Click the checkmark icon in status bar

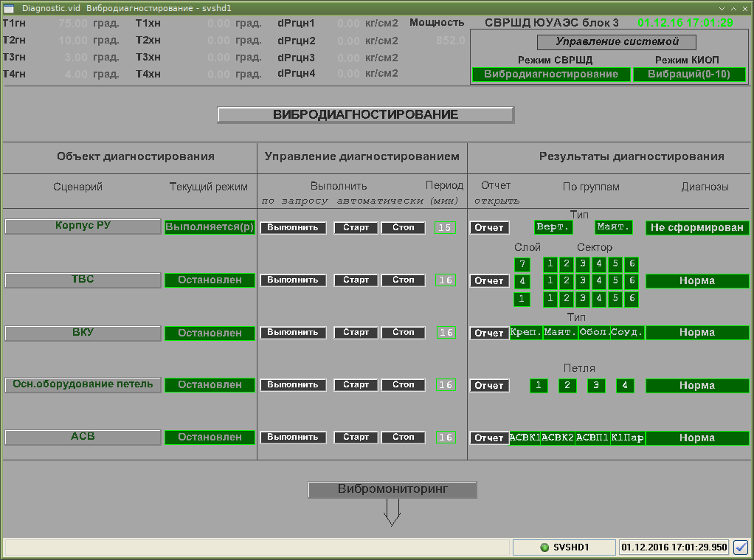click(741, 547)
